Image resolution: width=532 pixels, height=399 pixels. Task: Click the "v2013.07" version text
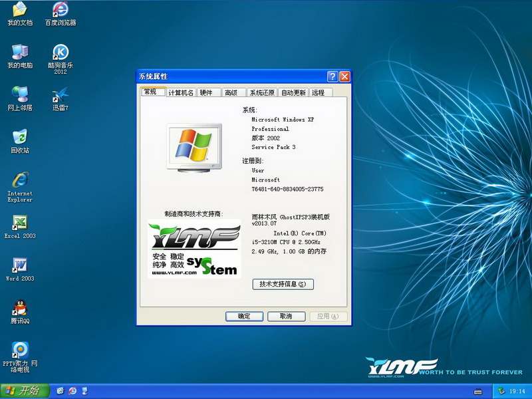pyautogui.click(x=264, y=223)
